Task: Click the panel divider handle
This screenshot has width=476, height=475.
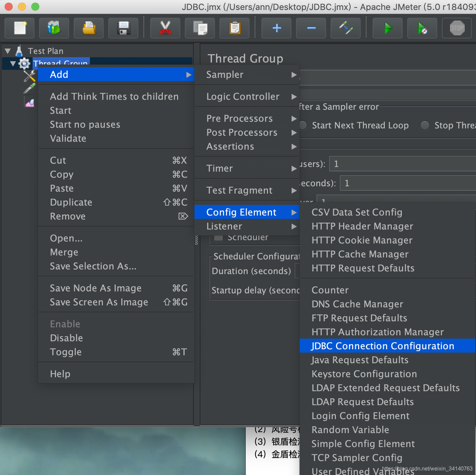Action: (196, 240)
